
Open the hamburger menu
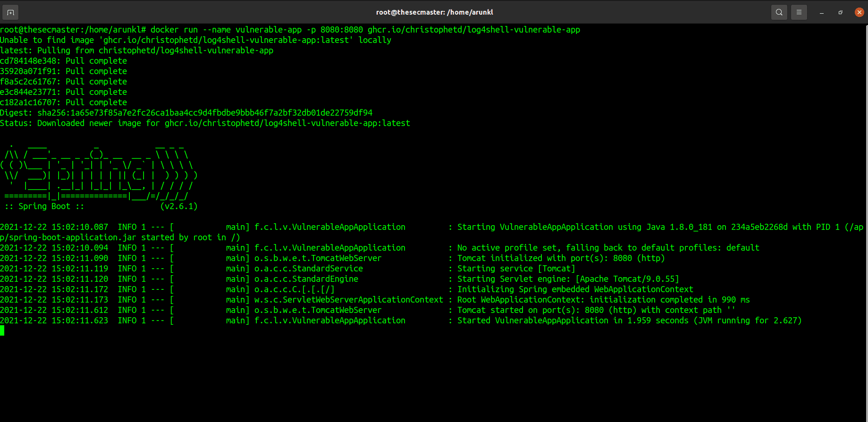[799, 12]
